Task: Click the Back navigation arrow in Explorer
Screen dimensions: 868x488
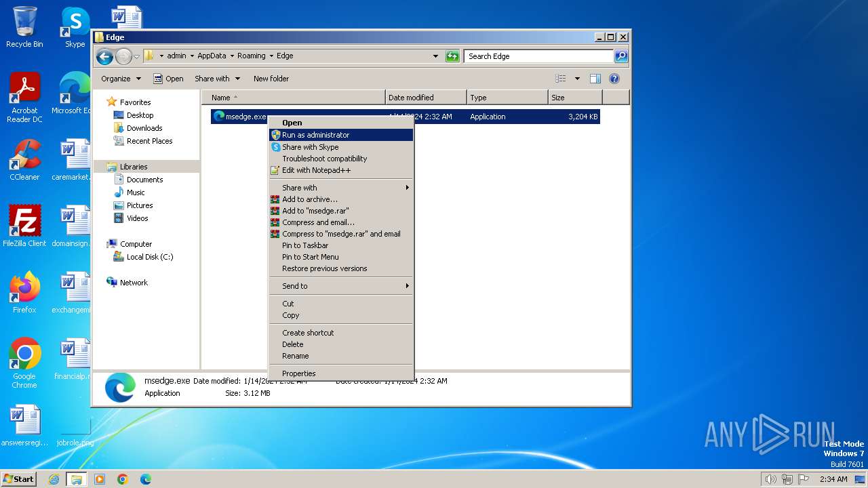Action: coord(104,56)
